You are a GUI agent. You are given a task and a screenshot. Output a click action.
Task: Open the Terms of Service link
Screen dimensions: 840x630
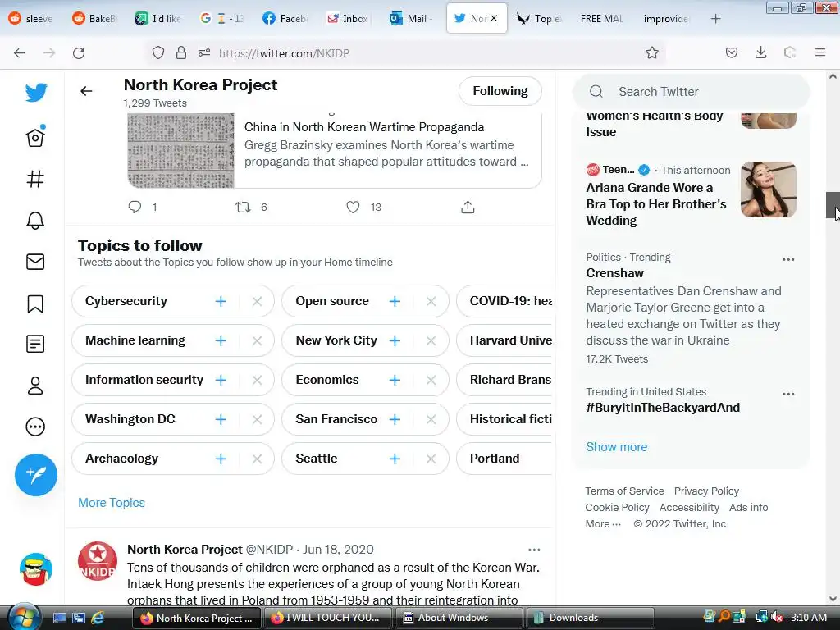tap(624, 491)
